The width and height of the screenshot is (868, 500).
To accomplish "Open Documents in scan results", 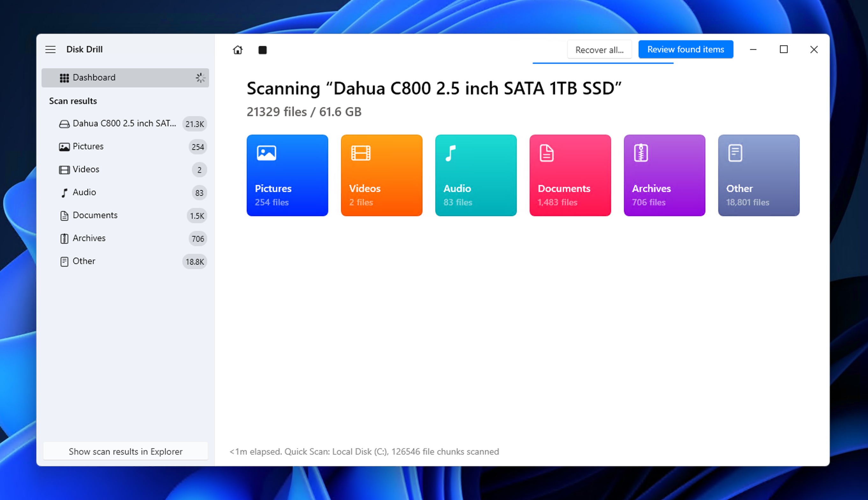I will (125, 216).
